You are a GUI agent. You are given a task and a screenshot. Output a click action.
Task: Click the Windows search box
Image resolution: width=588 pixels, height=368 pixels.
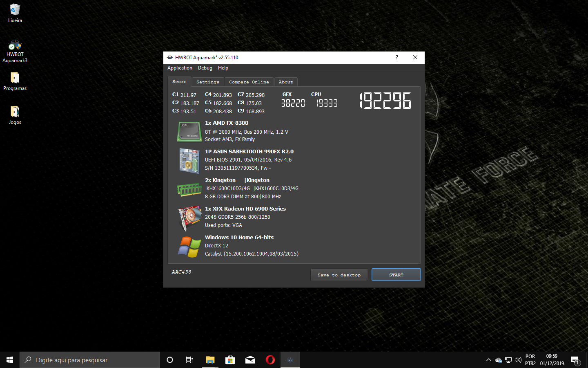pos(90,360)
